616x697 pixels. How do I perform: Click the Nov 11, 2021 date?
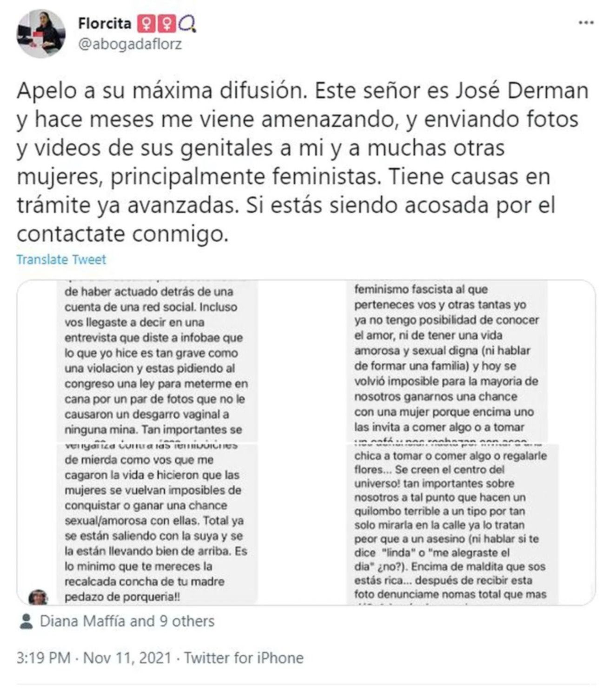pos(127,658)
